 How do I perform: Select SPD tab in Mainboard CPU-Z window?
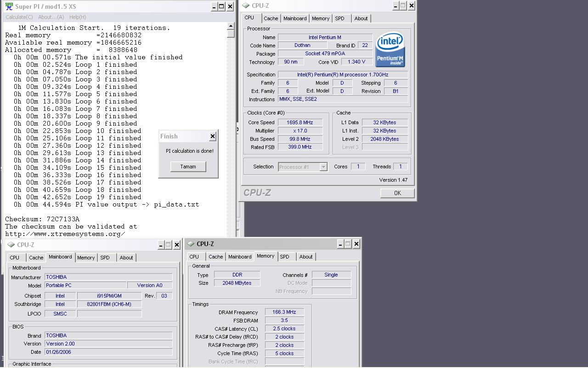(105, 258)
